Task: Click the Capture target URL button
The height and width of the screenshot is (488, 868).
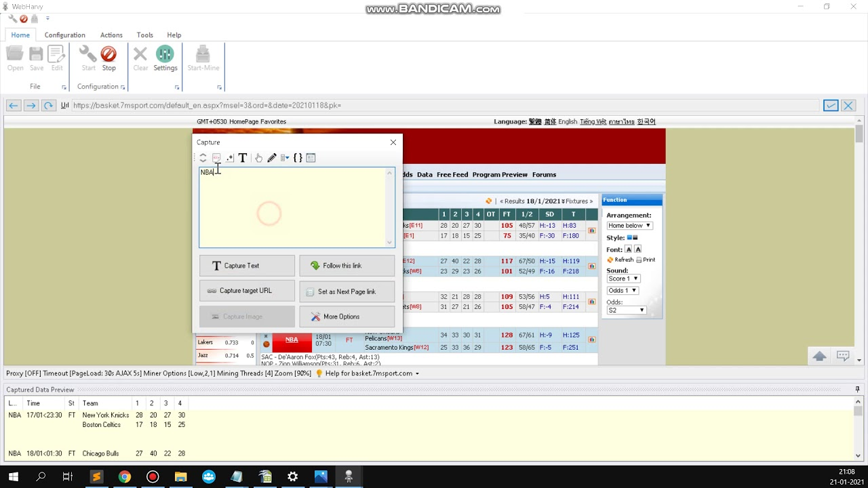Action: tap(247, 291)
